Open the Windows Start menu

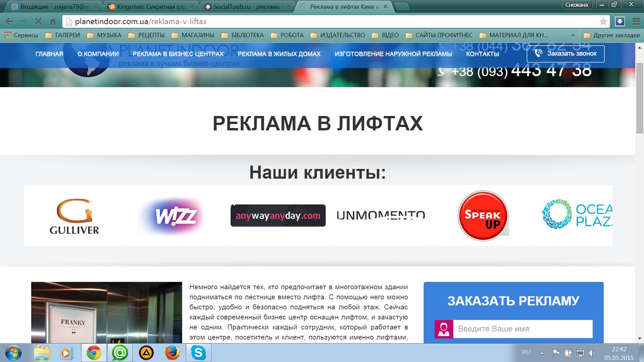click(x=13, y=353)
